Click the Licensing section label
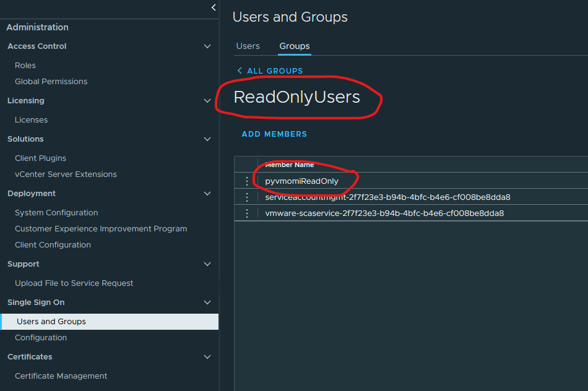 (26, 100)
